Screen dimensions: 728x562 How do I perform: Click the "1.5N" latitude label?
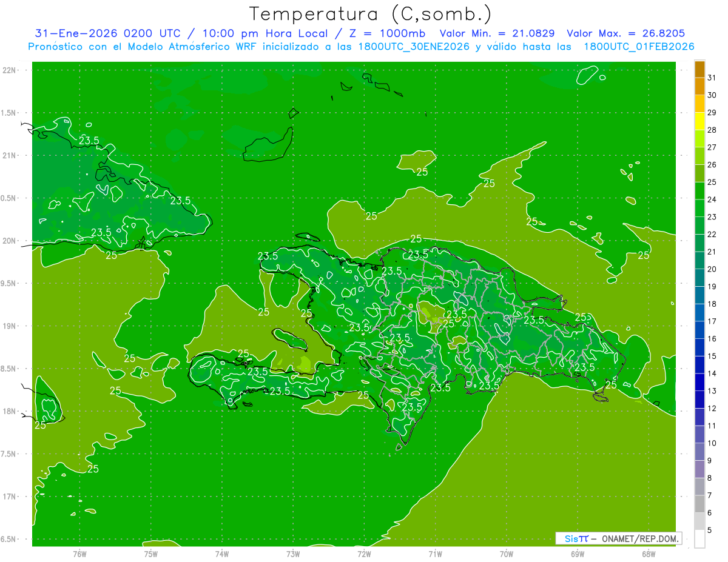(x=9, y=113)
